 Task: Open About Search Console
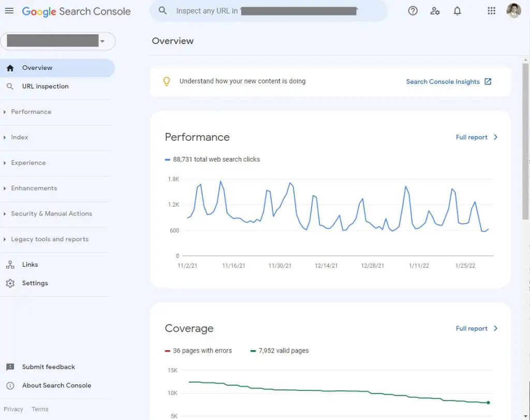57,385
